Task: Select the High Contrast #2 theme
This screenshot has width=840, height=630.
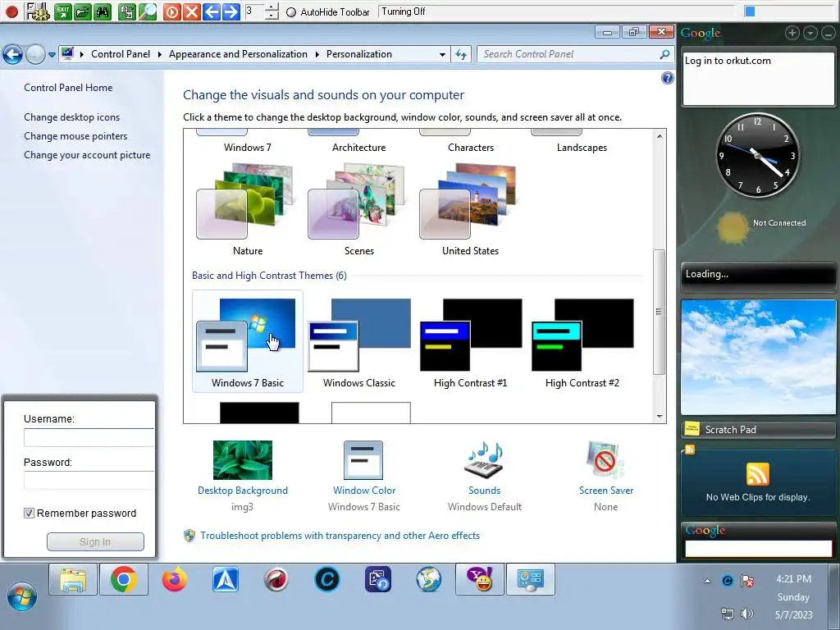Action: pyautogui.click(x=582, y=342)
